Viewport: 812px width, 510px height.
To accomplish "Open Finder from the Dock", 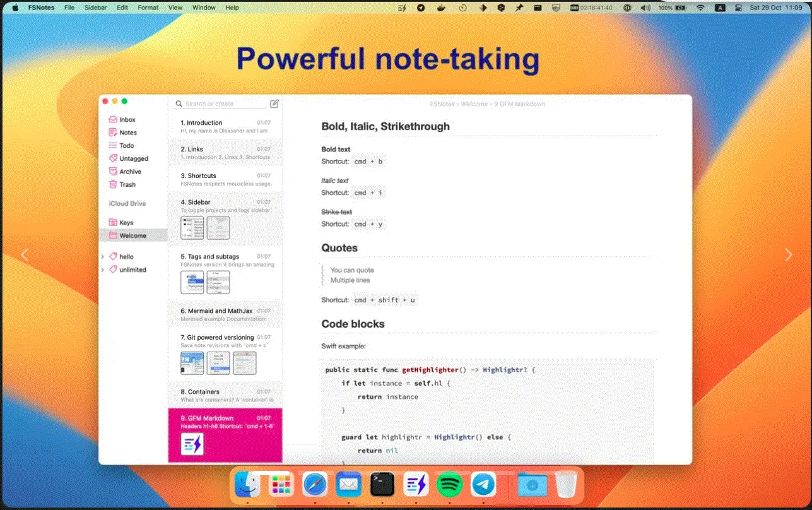I will point(248,485).
